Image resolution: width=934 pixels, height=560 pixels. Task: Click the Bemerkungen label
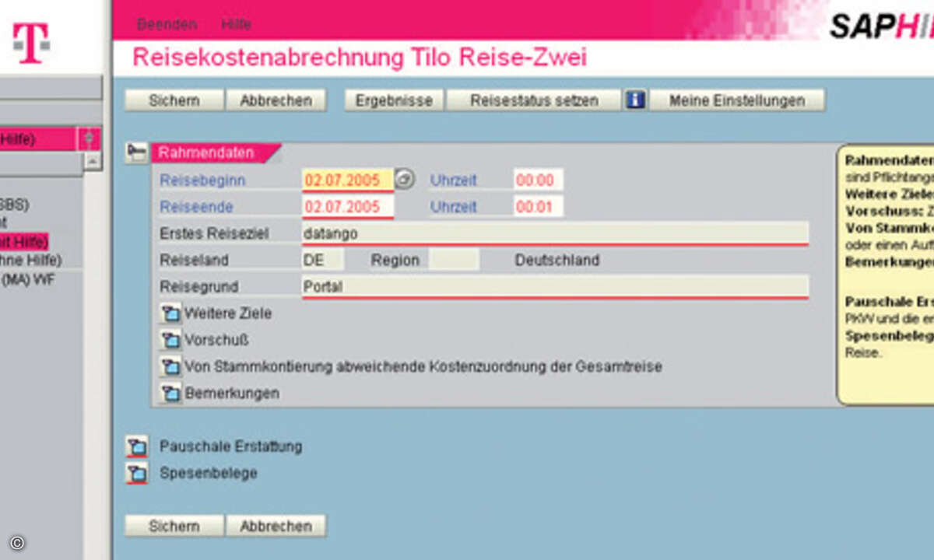click(232, 394)
